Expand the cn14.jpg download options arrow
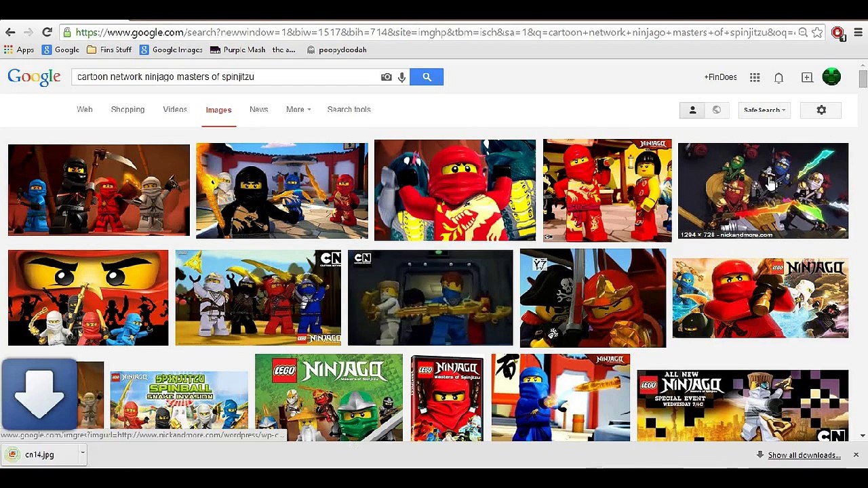This screenshot has width=868, height=488. pos(82,455)
